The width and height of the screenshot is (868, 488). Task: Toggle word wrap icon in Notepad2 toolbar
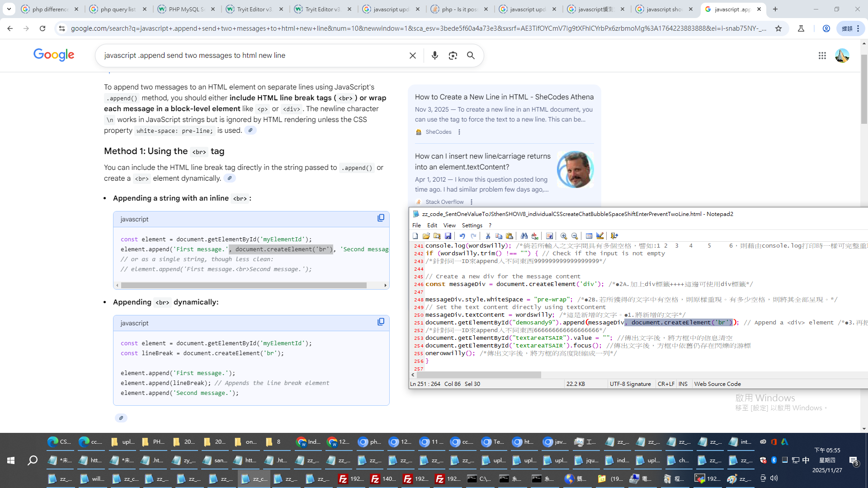click(549, 236)
